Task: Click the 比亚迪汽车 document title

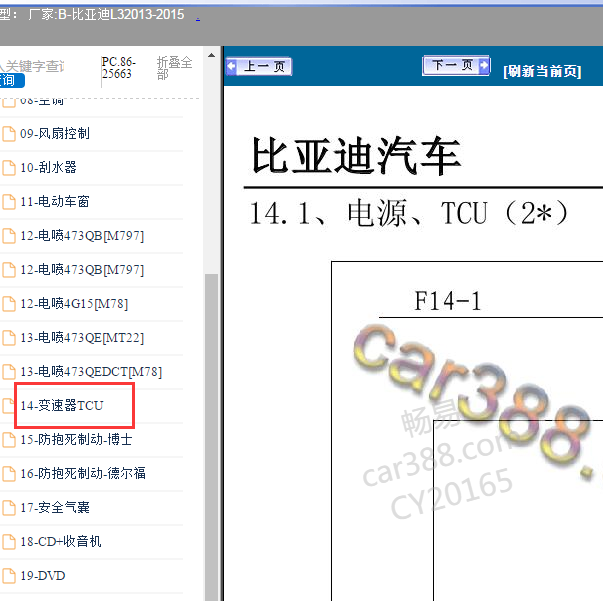Action: (356, 156)
